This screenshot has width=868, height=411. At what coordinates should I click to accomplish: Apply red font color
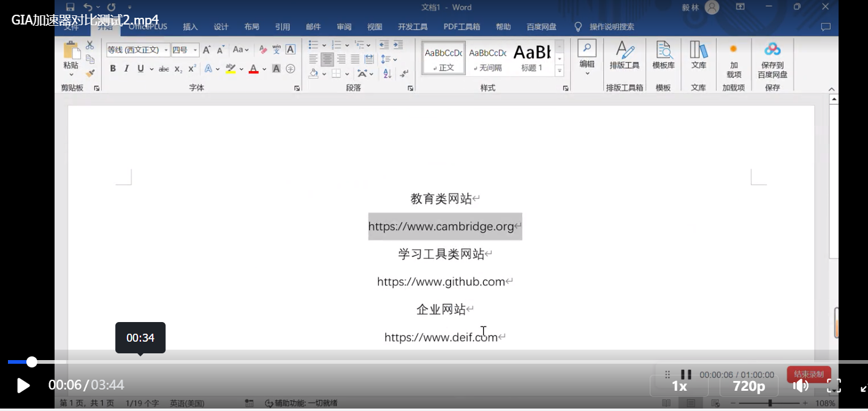click(254, 69)
